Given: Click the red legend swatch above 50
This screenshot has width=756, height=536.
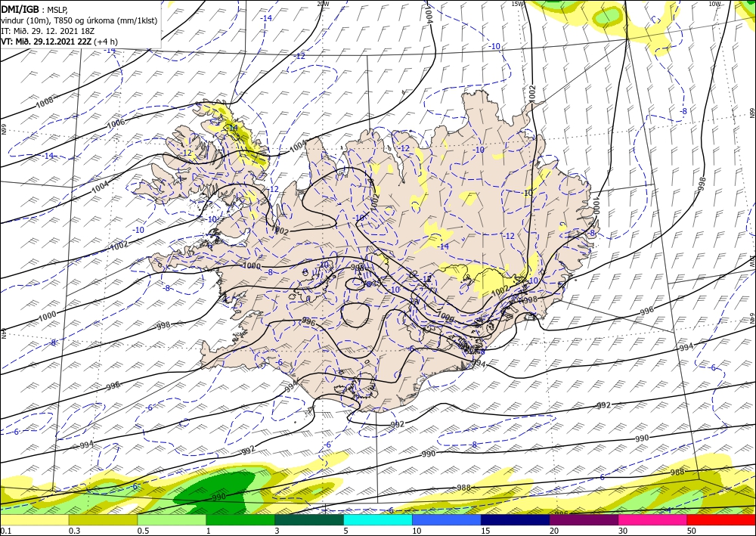Looking at the screenshot, I should click(721, 519).
